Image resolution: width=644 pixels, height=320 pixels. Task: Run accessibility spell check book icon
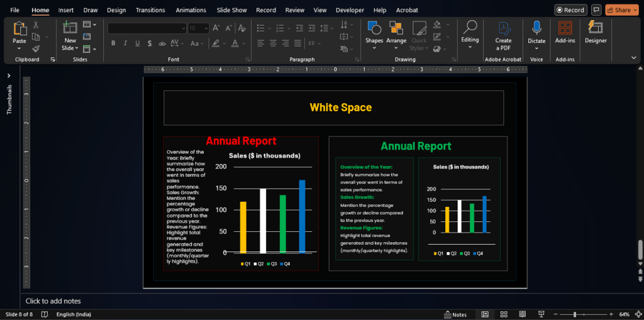(x=45, y=315)
